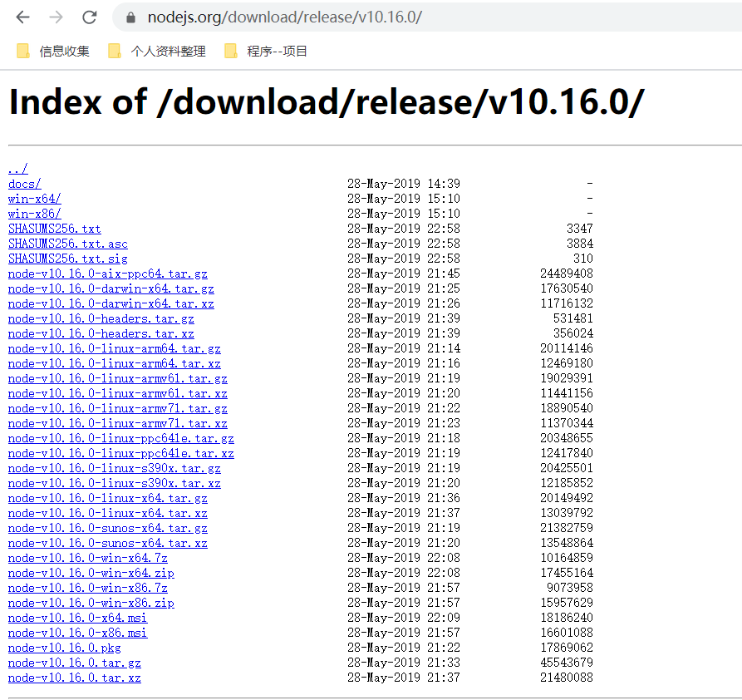Download node-v10.16.0-linux-x64.tar.xz

pos(108,514)
